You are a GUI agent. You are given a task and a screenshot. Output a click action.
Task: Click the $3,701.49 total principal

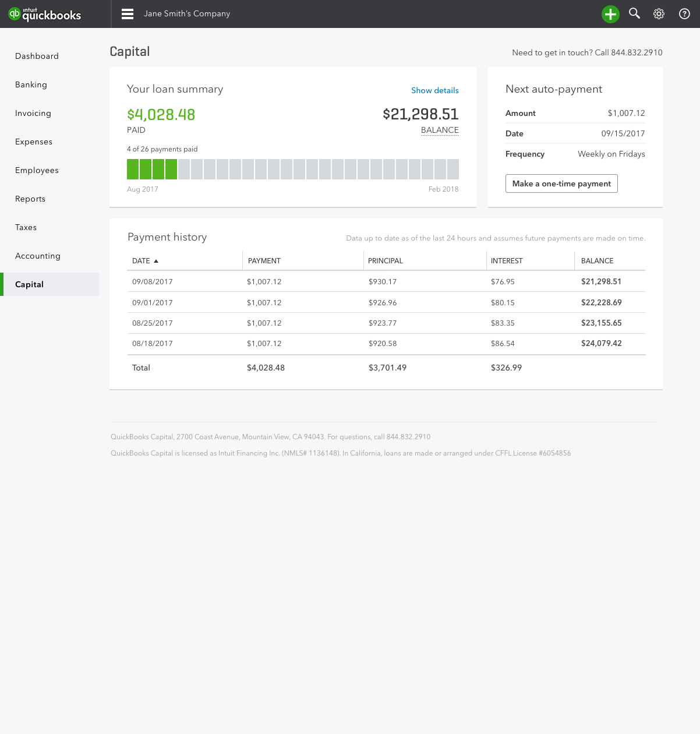click(x=387, y=368)
